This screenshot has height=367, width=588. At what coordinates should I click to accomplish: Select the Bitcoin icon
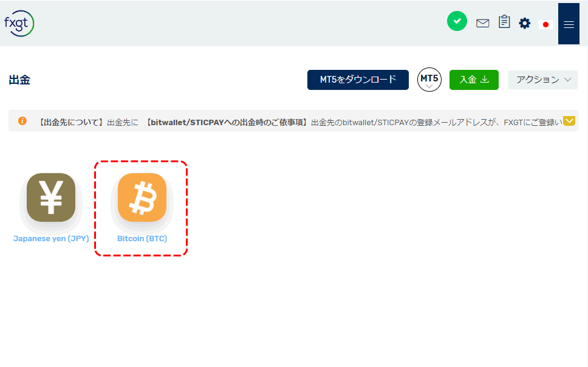tap(142, 197)
